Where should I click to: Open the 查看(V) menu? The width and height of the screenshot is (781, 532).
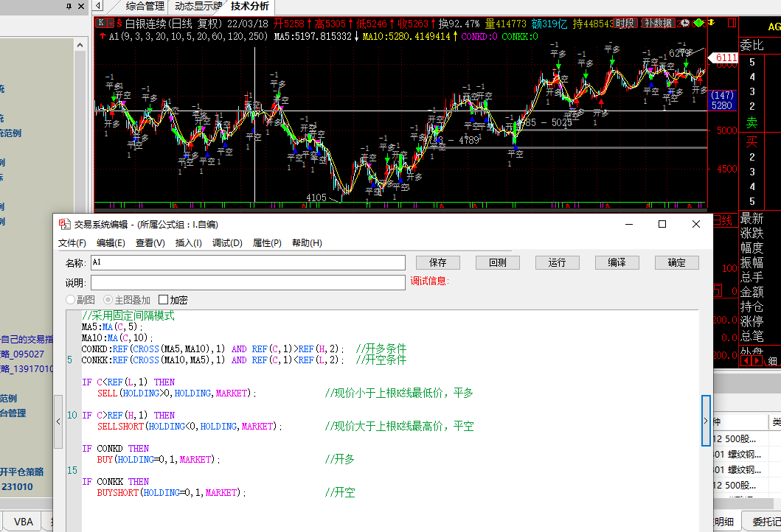tap(150, 243)
